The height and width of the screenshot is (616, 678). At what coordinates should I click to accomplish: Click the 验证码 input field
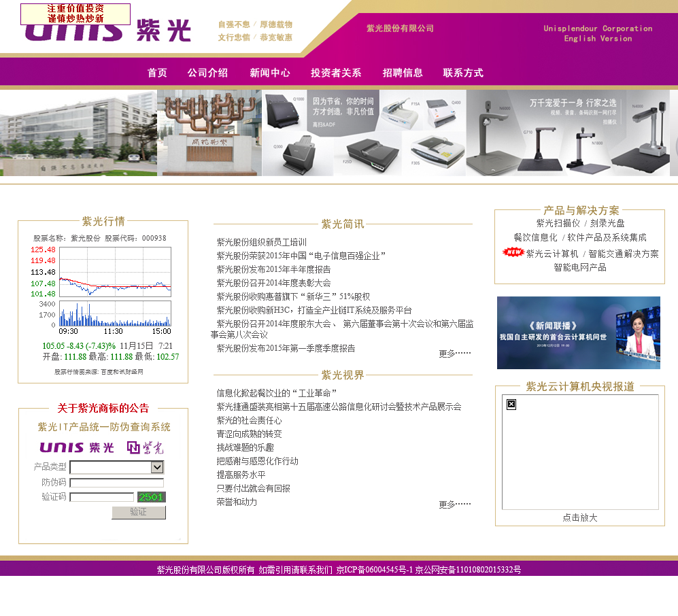[101, 497]
